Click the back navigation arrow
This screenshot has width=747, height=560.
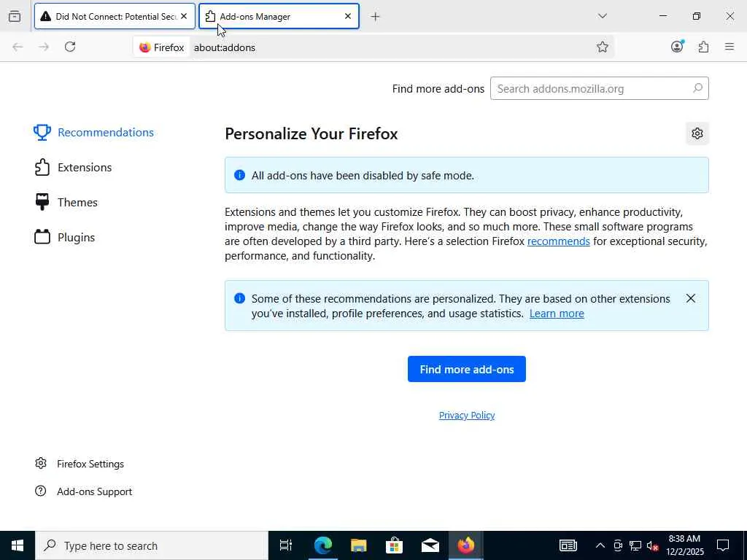(x=18, y=47)
